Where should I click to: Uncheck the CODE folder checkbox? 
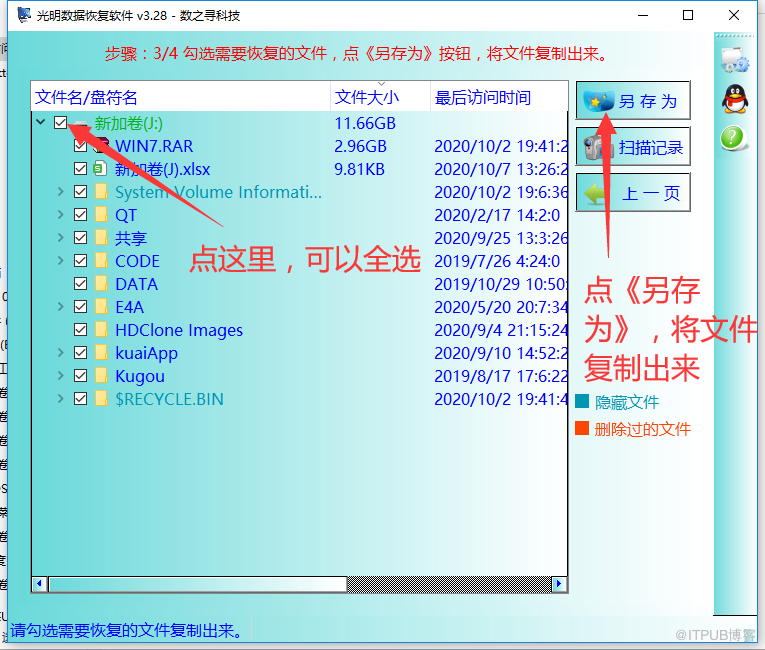point(81,261)
